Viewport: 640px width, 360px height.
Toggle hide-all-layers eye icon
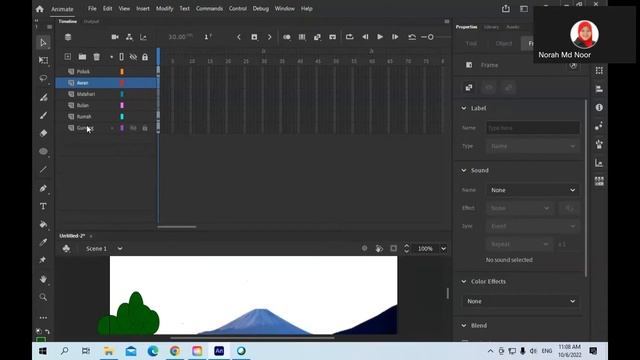click(x=133, y=57)
